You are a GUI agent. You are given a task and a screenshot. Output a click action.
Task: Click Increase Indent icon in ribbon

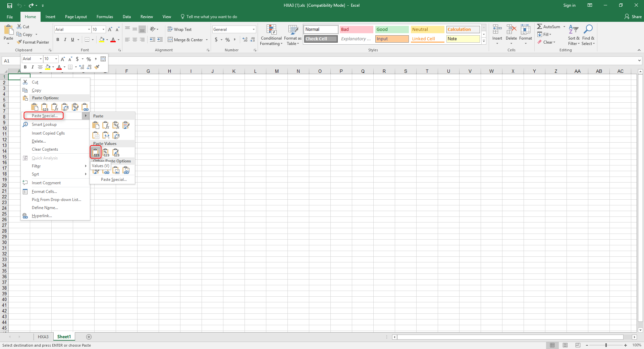[160, 40]
